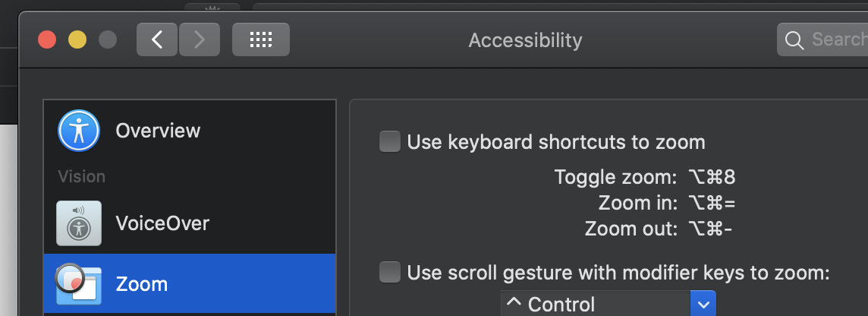Go back to the previous preferences pane
The image size is (868, 316).
tap(157, 39)
